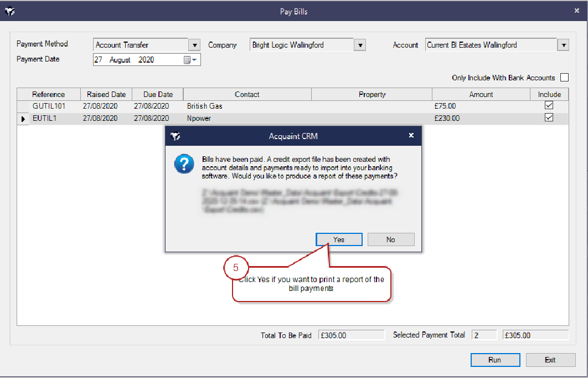Close the Acquaint CRM dialog with X
The image size is (588, 378).
411,135
